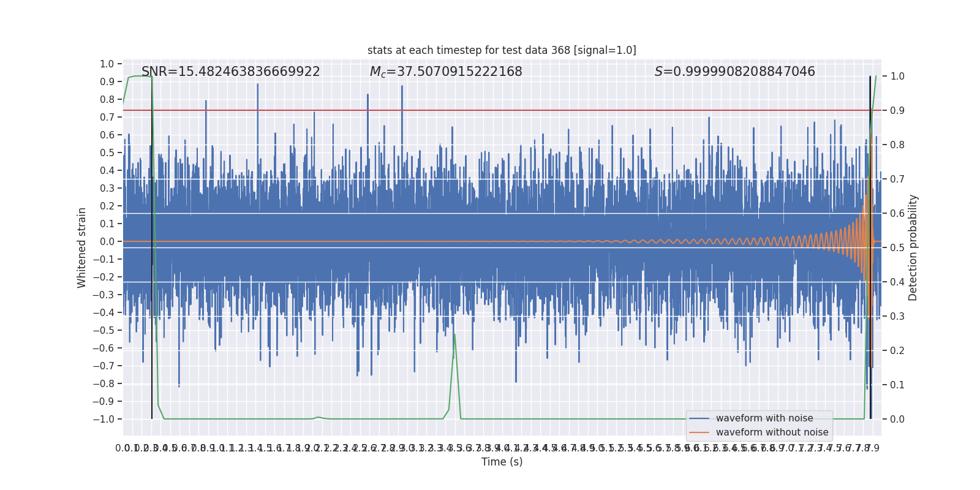Image resolution: width=980 pixels, height=490 pixels.
Task: Click the 'Time (s)' x-axis label
Action: (502, 462)
